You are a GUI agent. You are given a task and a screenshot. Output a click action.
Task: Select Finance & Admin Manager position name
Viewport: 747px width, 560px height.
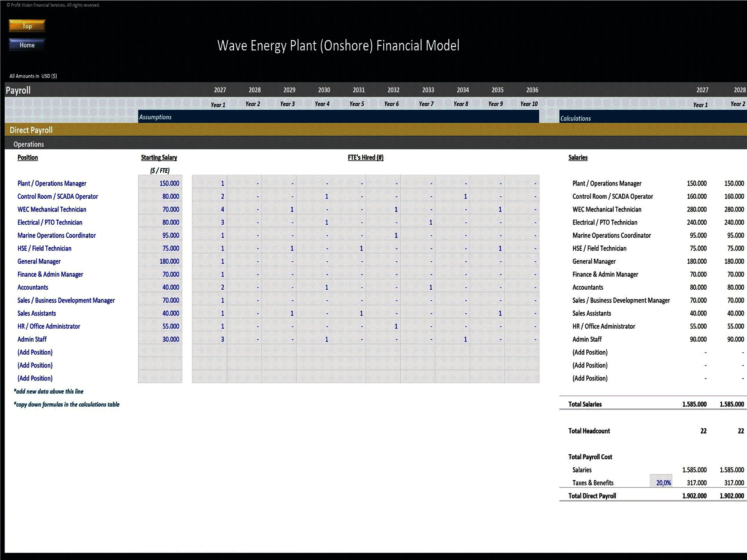click(x=50, y=274)
